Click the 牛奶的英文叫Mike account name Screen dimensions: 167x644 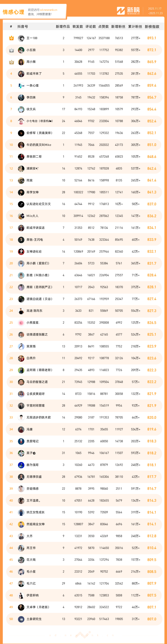click(x=39, y=145)
